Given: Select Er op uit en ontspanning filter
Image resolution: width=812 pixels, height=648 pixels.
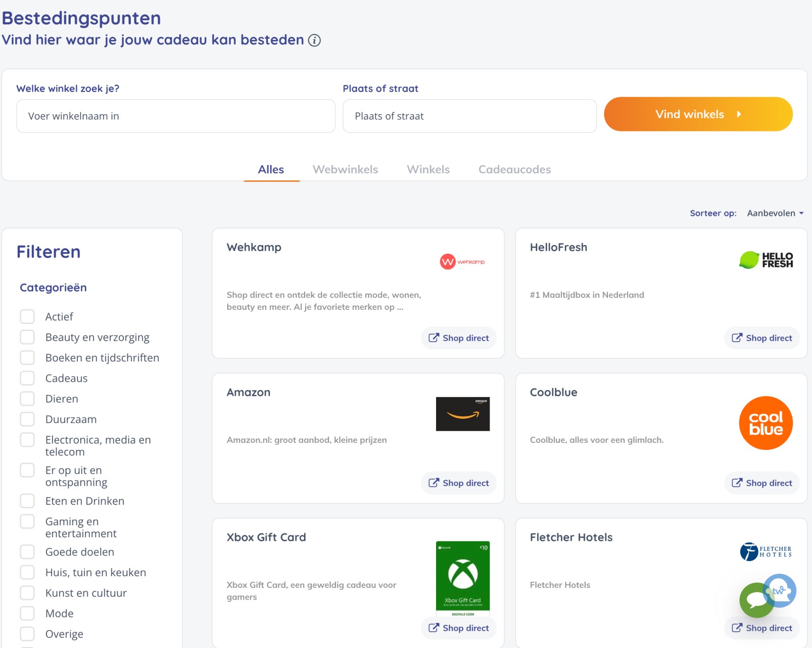Looking at the screenshot, I should click(x=27, y=470).
